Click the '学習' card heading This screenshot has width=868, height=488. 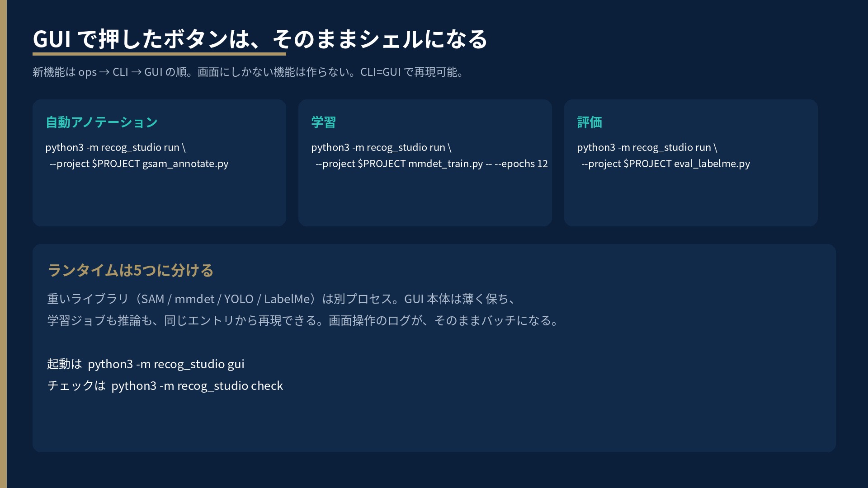(323, 122)
